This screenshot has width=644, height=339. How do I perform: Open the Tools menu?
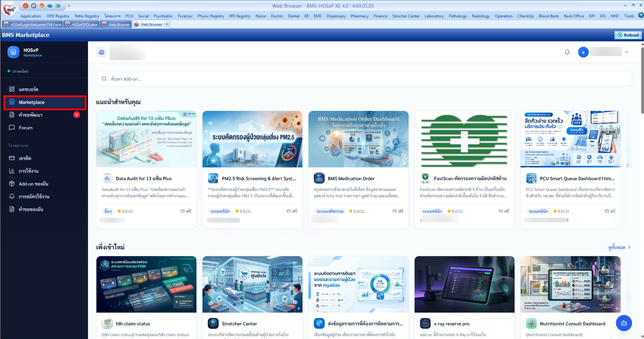click(629, 16)
